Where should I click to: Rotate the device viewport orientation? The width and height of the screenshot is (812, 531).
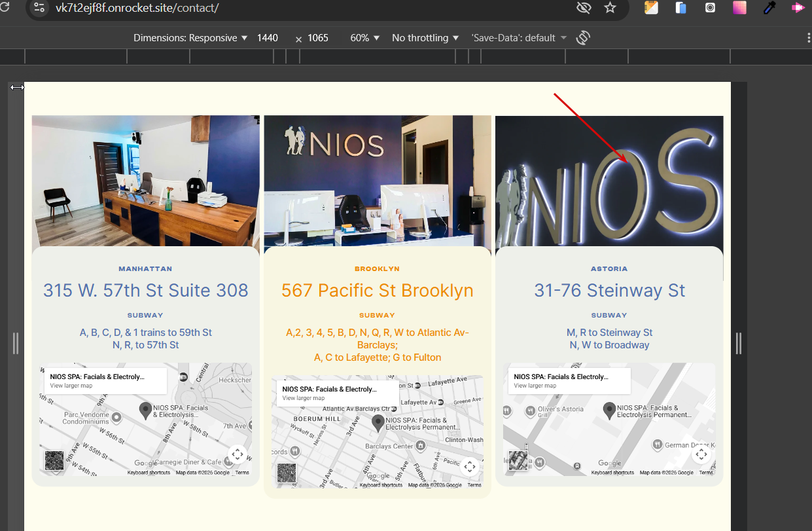click(583, 38)
